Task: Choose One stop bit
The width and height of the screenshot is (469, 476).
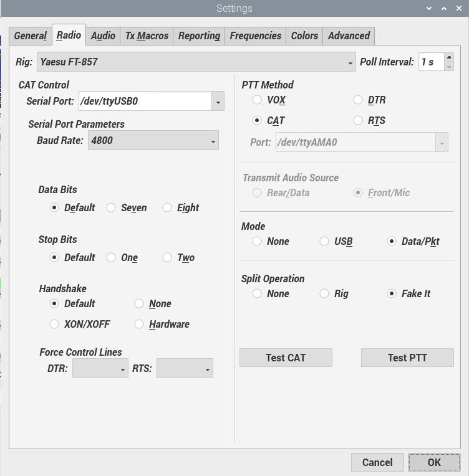Action: pyautogui.click(x=111, y=257)
